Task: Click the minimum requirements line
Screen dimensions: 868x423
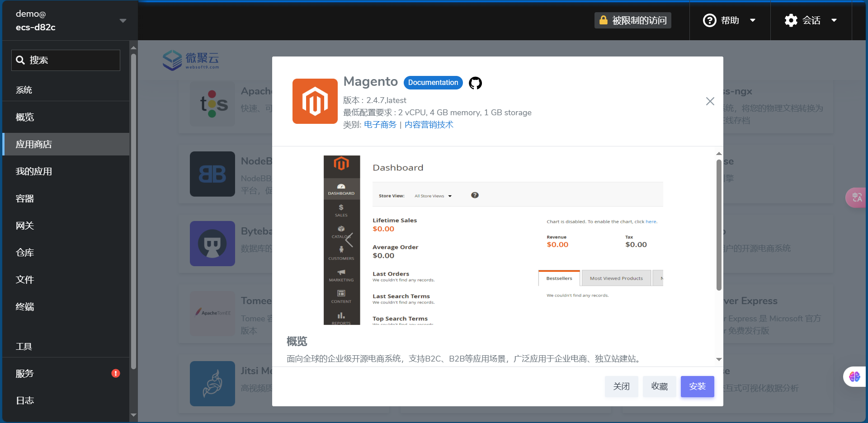Action: [x=437, y=113]
